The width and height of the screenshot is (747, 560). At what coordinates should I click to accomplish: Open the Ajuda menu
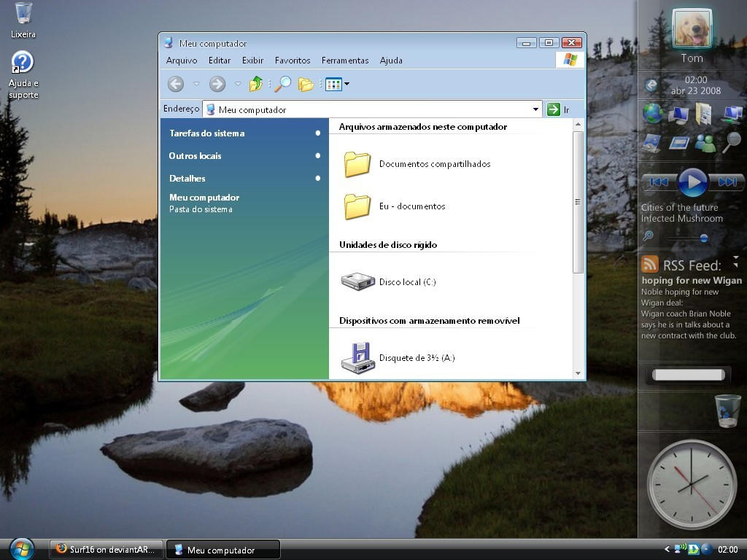pos(391,61)
